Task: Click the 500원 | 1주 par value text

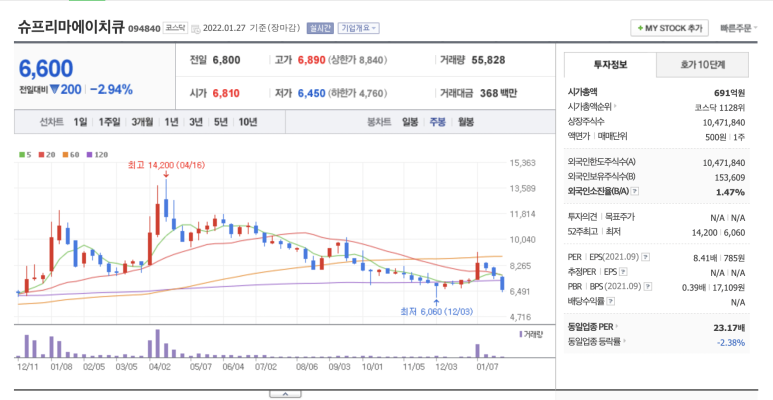Action: 725,137
